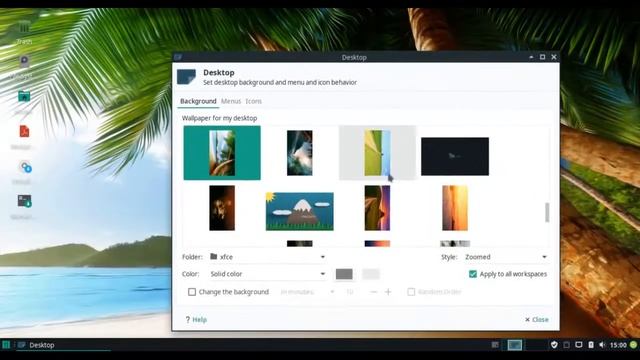Enable Change the background checkbox
Screen dimensions: 640x360
[x=192, y=292]
